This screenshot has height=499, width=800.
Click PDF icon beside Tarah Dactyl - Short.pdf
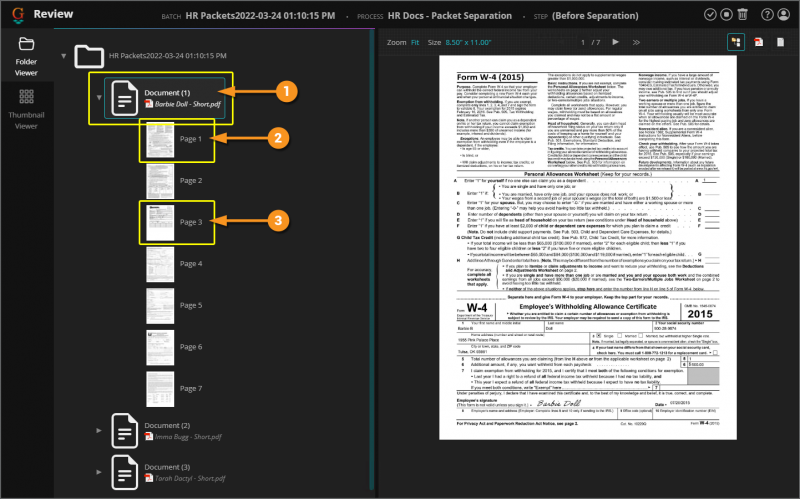pos(148,478)
